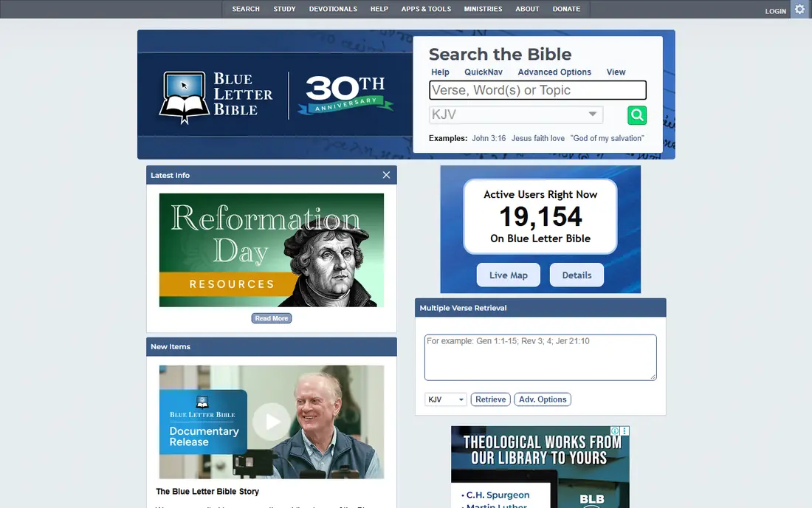Open Advanced Options for search

coord(554,72)
